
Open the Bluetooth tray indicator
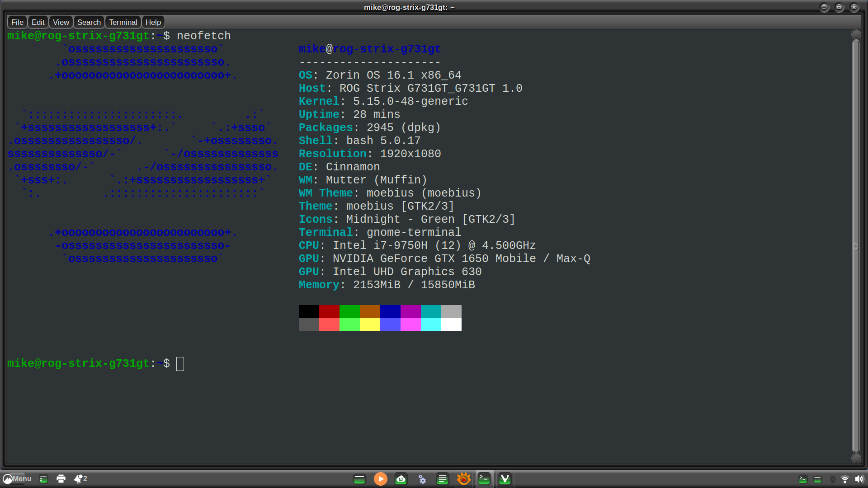[x=833, y=479]
